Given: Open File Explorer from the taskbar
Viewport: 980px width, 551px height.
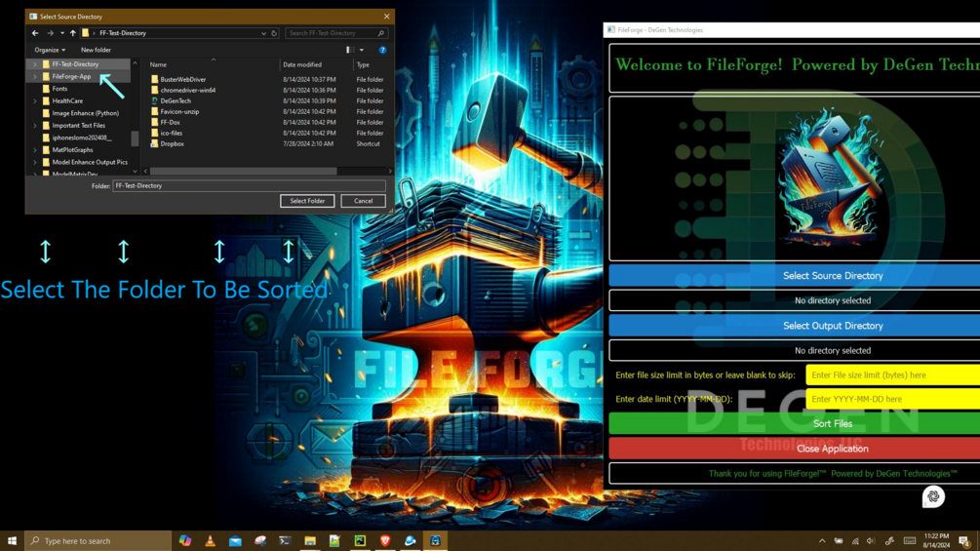Looking at the screenshot, I should pyautogui.click(x=310, y=541).
